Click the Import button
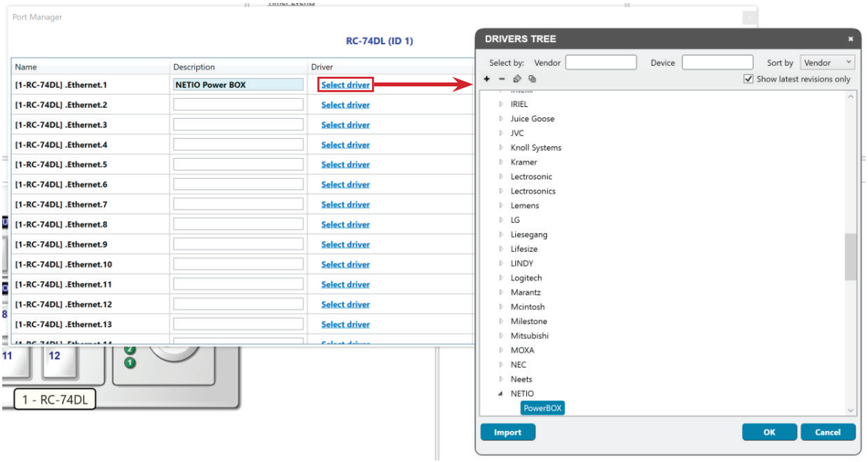Screen dimensions: 868x462 pyautogui.click(x=508, y=432)
